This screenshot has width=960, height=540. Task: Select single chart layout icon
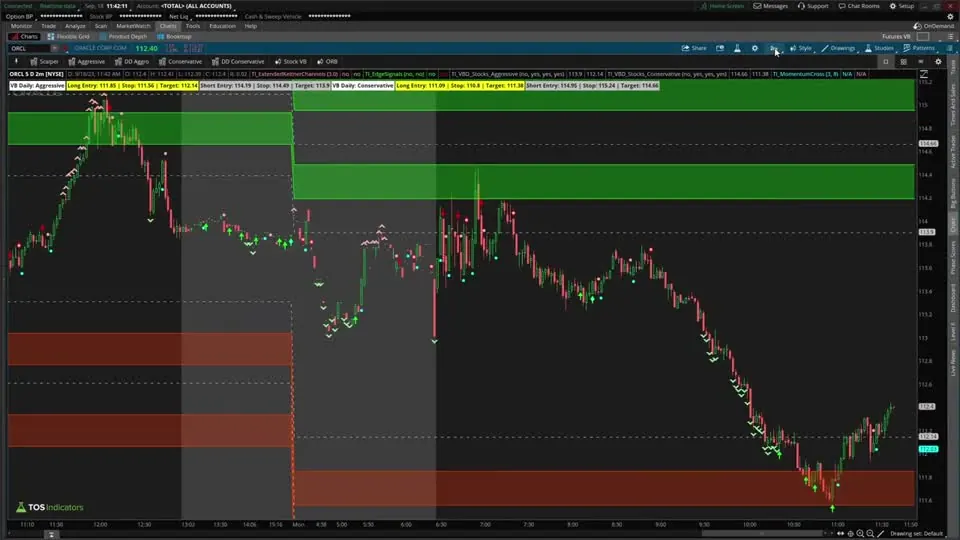point(885,62)
